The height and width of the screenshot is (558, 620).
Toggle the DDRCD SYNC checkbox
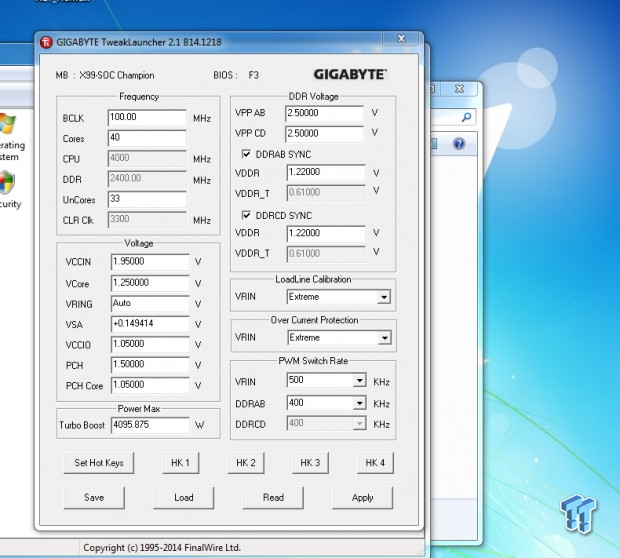coord(246,215)
